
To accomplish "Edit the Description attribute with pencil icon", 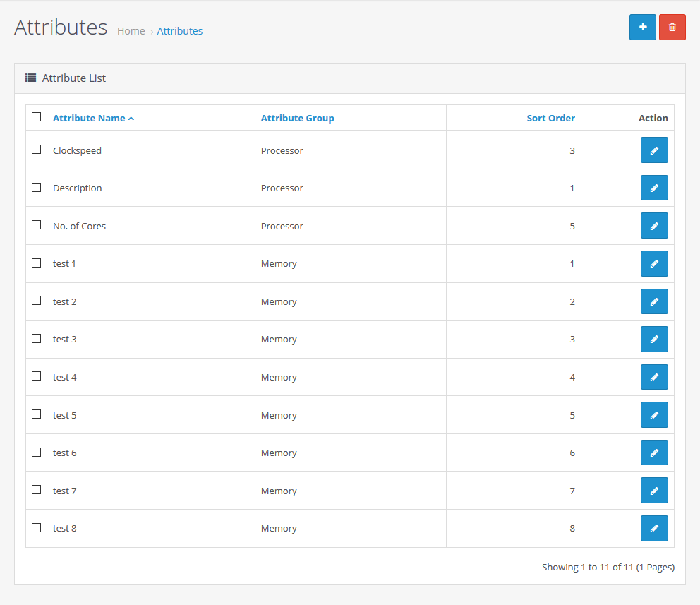I will click(x=654, y=188).
